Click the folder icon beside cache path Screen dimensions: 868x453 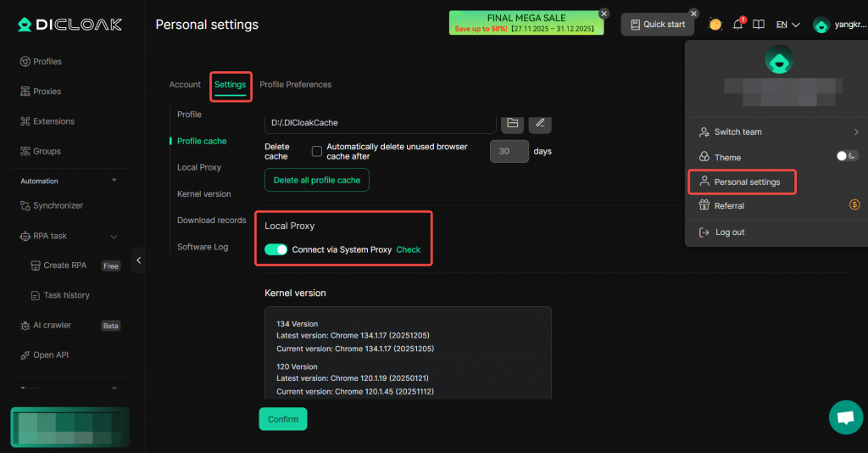point(512,123)
